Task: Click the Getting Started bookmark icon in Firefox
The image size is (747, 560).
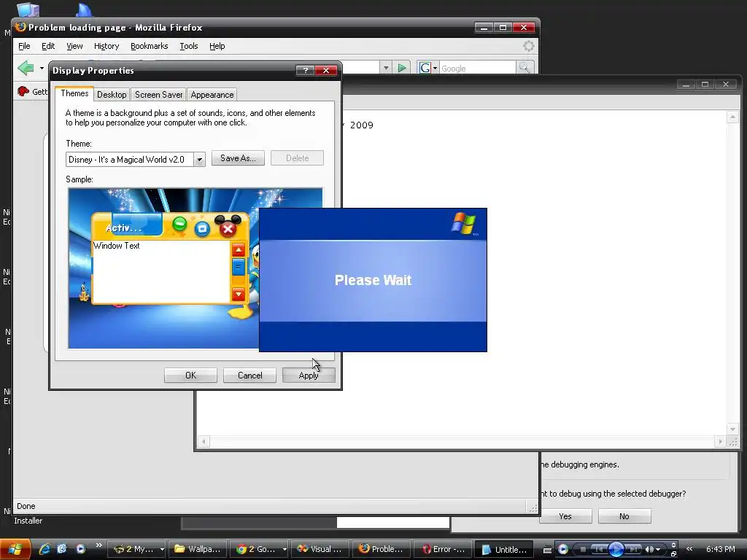Action: click(x=23, y=91)
